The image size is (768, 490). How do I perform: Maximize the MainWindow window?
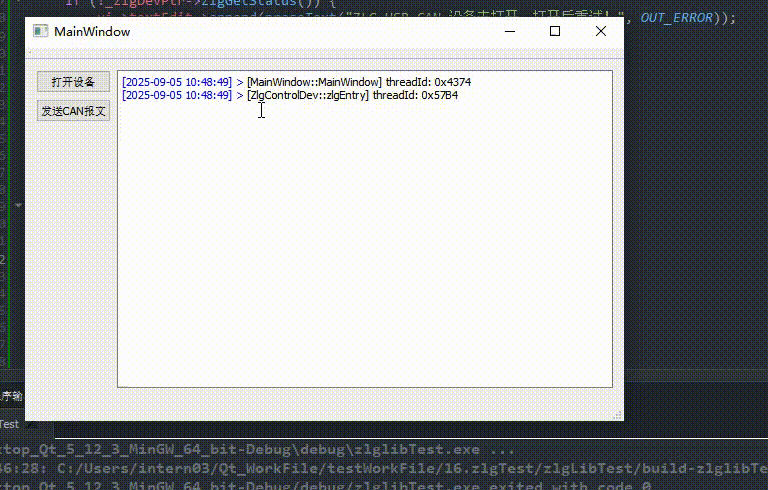click(555, 31)
